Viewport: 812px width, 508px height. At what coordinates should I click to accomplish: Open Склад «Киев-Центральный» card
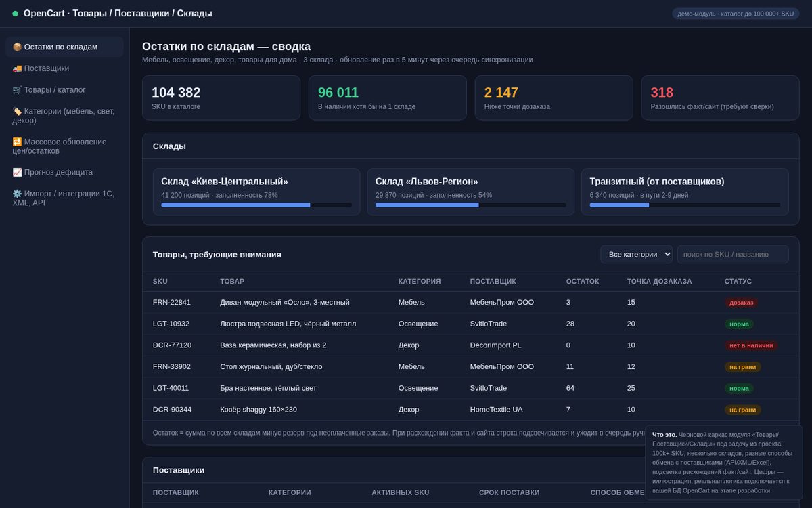[256, 192]
